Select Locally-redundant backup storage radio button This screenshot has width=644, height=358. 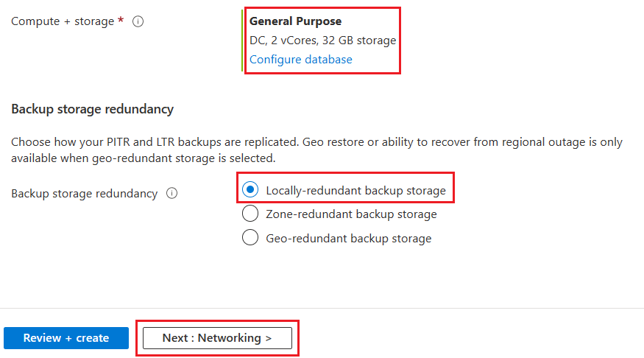(250, 190)
